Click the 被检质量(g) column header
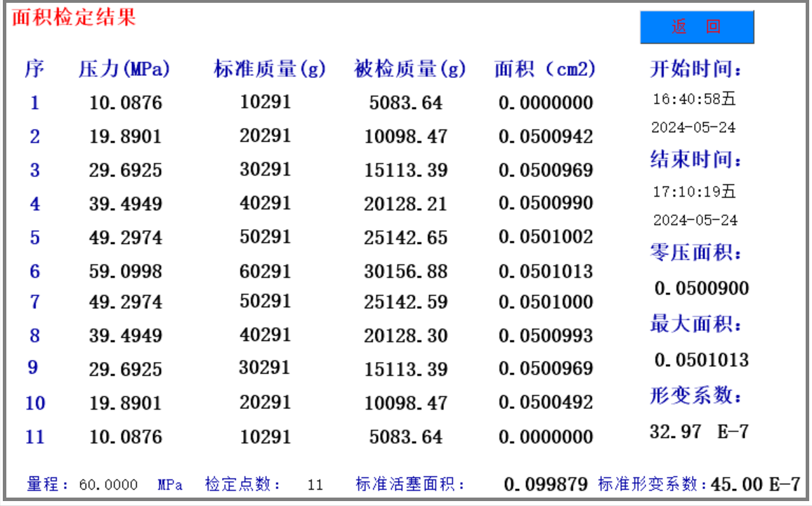Image resolution: width=812 pixels, height=506 pixels. click(410, 69)
